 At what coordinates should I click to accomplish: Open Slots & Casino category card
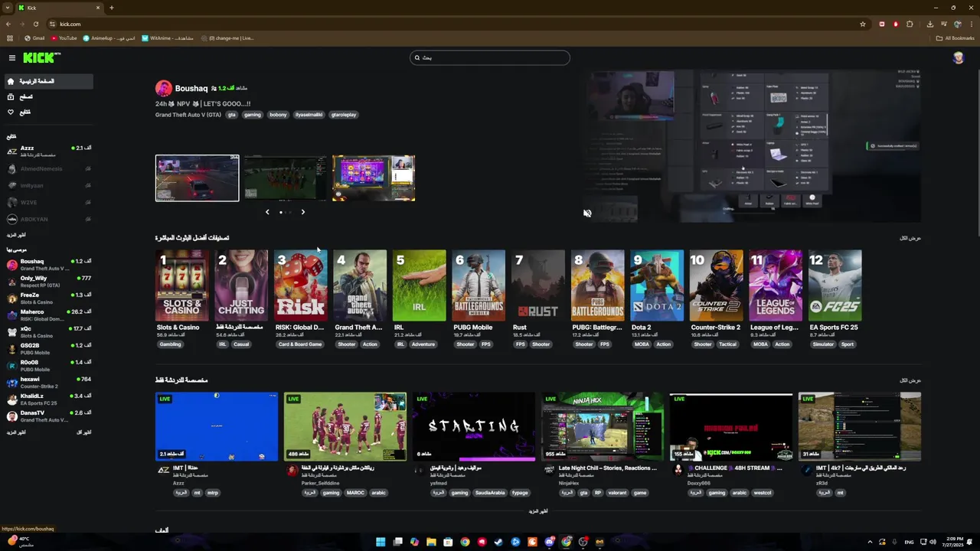pyautogui.click(x=182, y=285)
